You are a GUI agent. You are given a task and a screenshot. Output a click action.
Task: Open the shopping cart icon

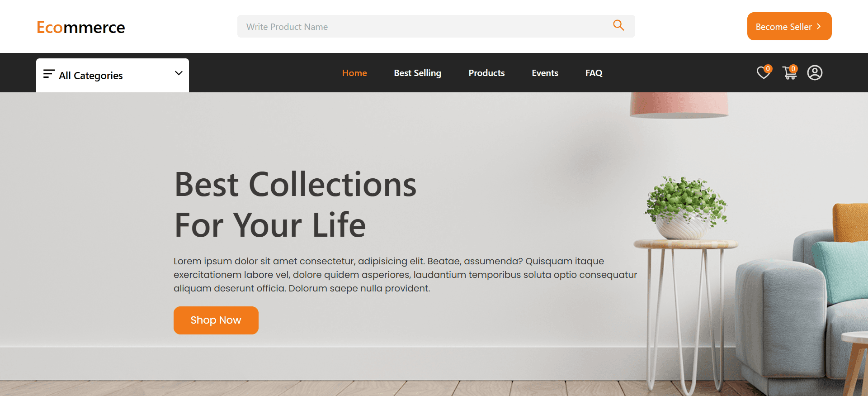(x=789, y=72)
